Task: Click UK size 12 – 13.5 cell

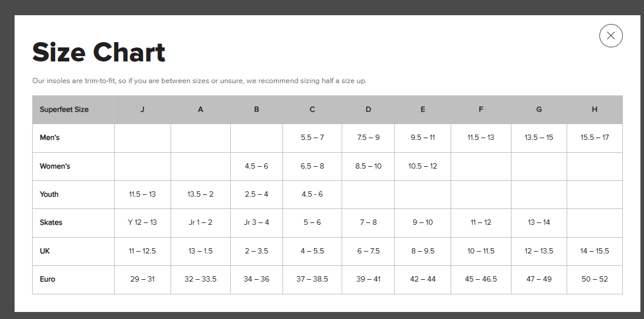Action: 539,251
